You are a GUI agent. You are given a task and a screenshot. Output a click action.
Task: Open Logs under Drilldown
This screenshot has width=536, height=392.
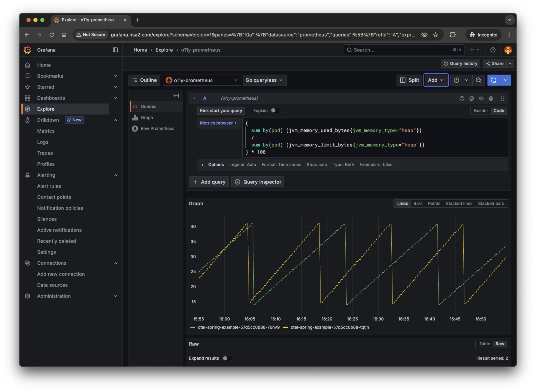coord(43,142)
